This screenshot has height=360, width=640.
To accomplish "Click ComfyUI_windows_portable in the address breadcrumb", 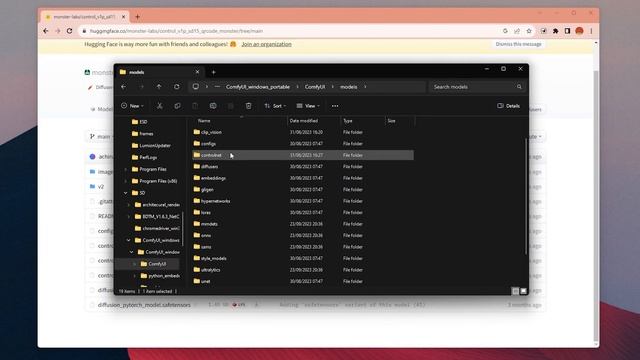I will click(258, 87).
